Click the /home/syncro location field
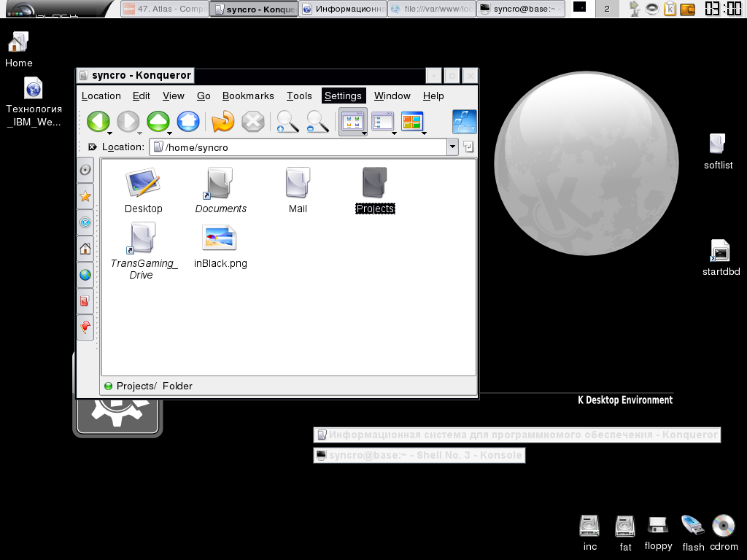Viewport: 747px width, 560px height. pyautogui.click(x=298, y=147)
